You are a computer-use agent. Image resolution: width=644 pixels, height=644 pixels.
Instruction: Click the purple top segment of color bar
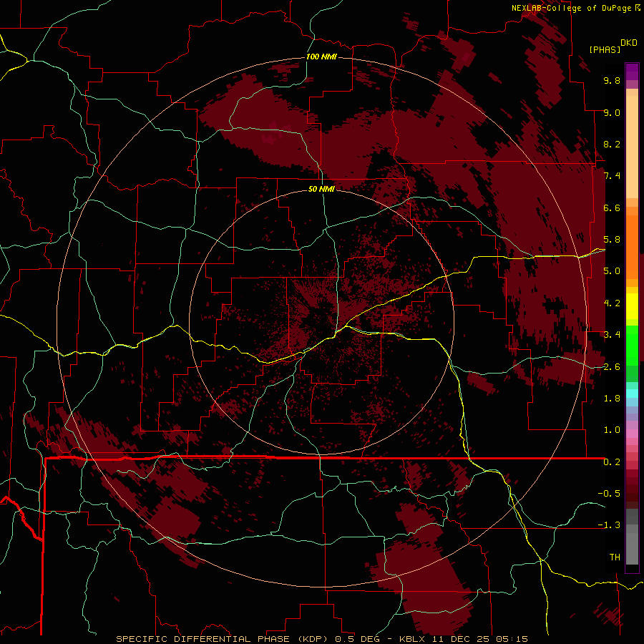pos(632,72)
